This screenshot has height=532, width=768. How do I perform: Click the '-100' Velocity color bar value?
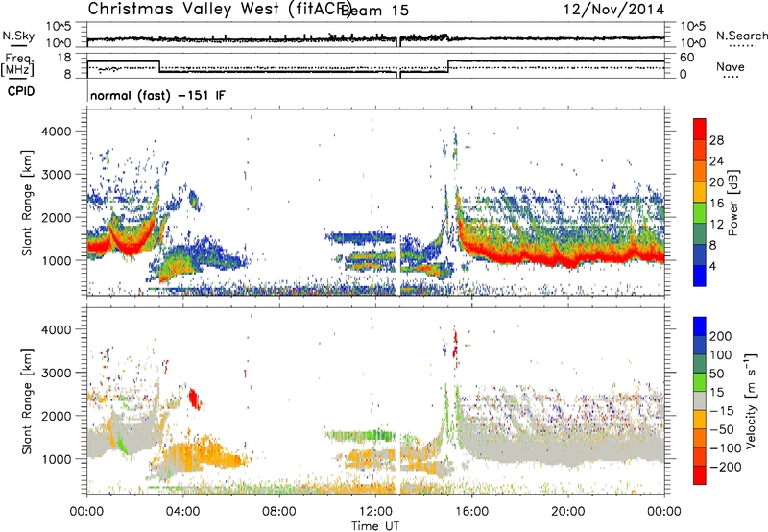coord(725,448)
